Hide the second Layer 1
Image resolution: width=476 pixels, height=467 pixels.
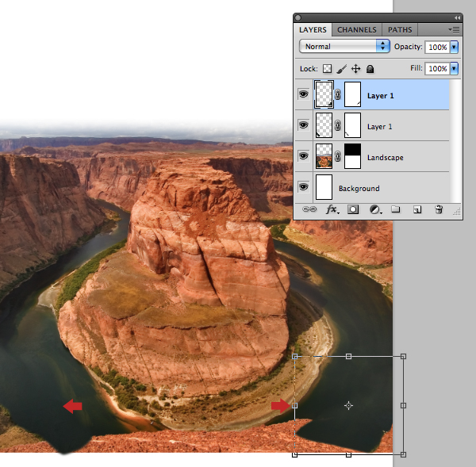pos(303,125)
